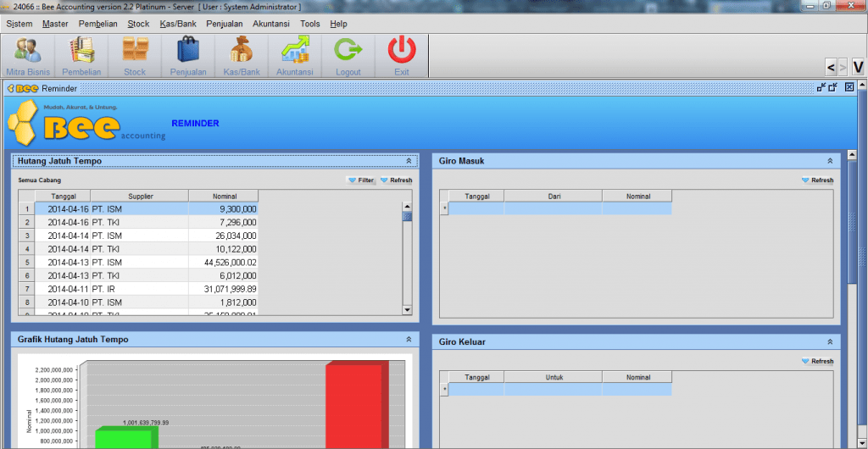The width and height of the screenshot is (868, 449).
Task: Click the red Exit power icon
Action: point(402,56)
